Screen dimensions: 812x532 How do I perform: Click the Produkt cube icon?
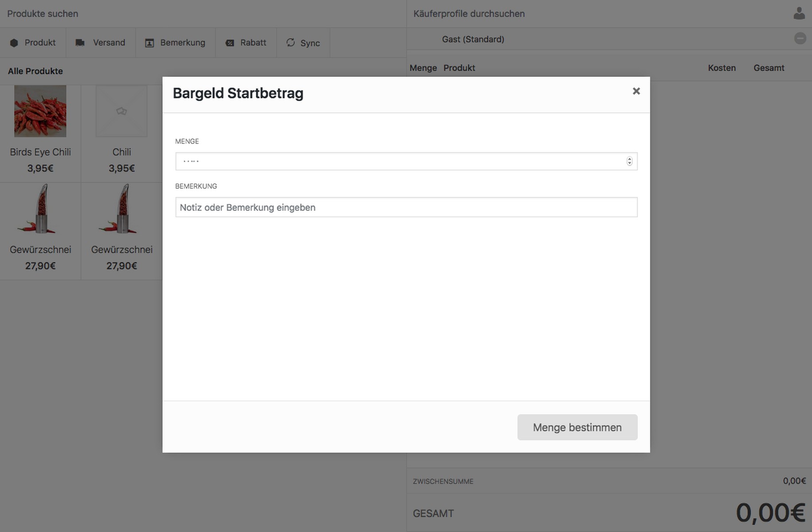tap(14, 43)
